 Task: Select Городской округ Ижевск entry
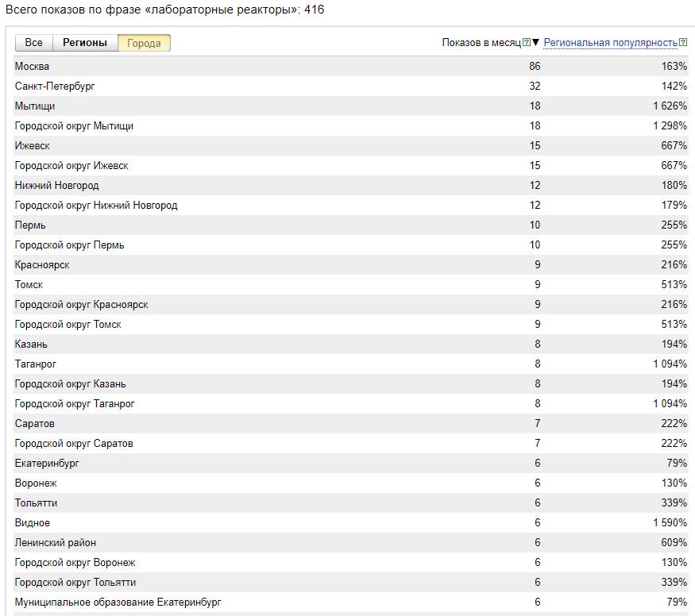71,166
